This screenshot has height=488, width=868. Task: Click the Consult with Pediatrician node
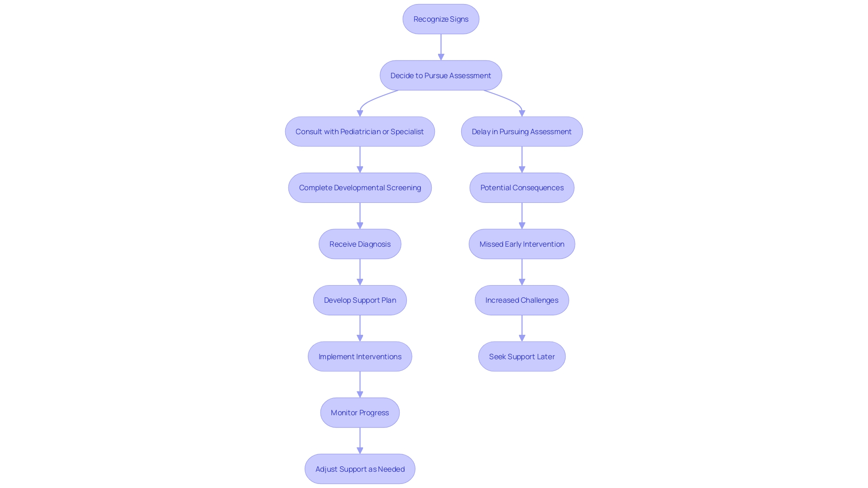pyautogui.click(x=359, y=131)
